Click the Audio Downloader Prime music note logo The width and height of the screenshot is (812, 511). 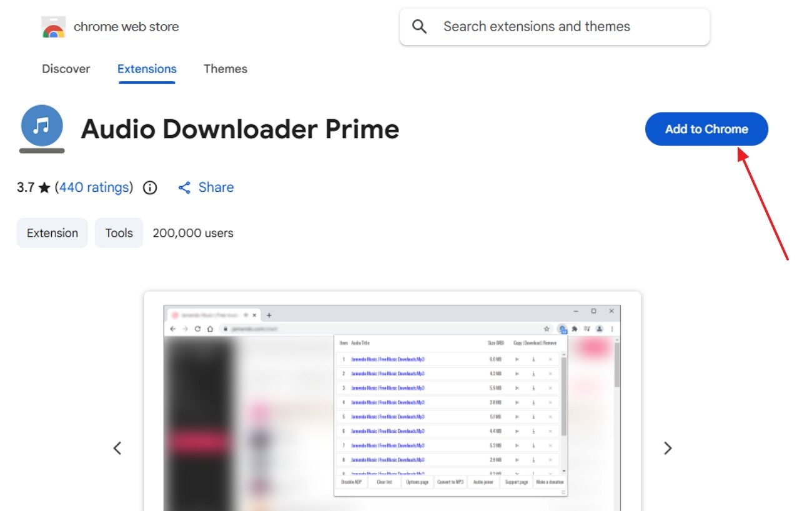coord(41,125)
